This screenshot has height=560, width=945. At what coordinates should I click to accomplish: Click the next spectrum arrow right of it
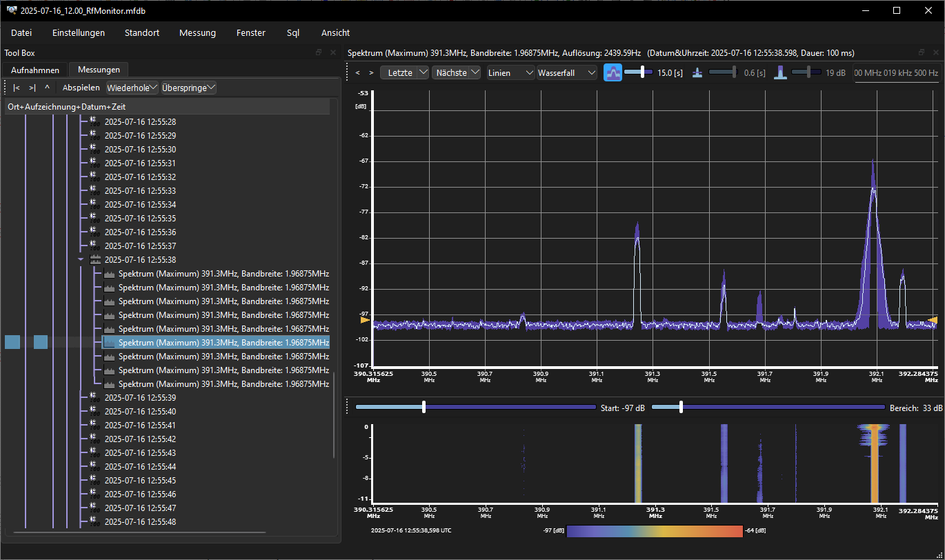click(x=371, y=72)
